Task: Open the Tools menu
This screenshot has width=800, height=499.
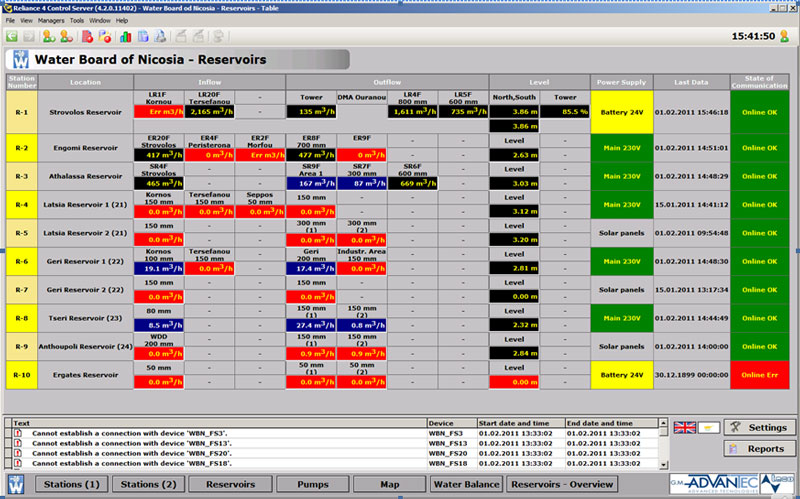Action: (77, 20)
